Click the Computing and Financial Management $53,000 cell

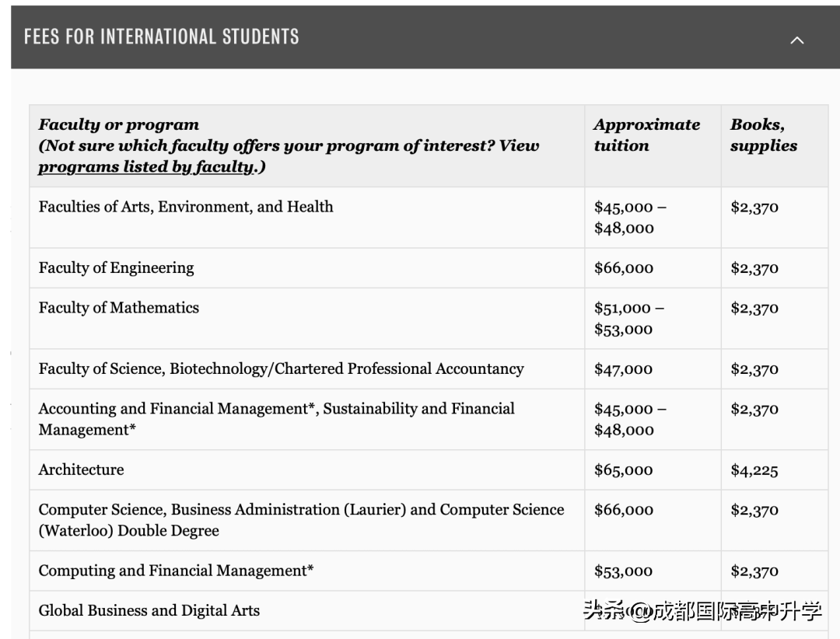[x=624, y=571]
